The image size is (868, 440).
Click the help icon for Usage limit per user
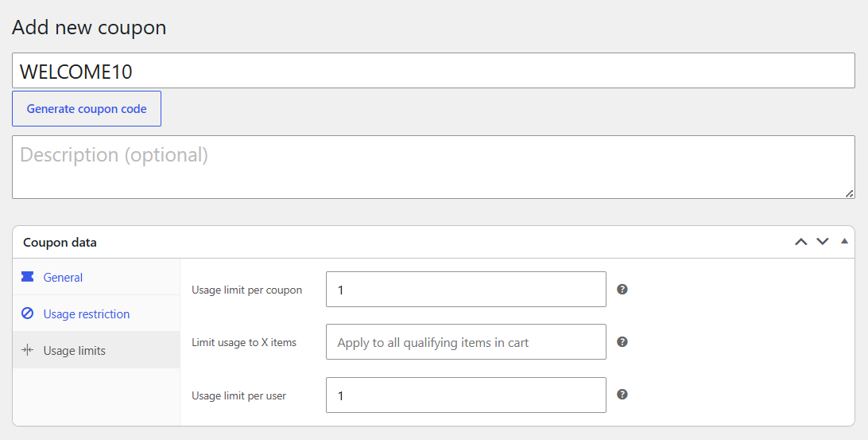tap(622, 395)
